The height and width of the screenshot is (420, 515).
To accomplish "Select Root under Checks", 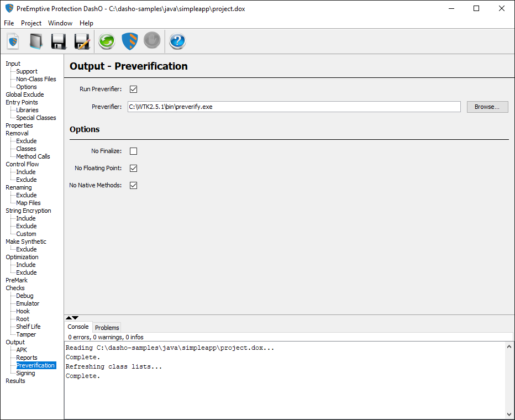I will (x=23, y=319).
